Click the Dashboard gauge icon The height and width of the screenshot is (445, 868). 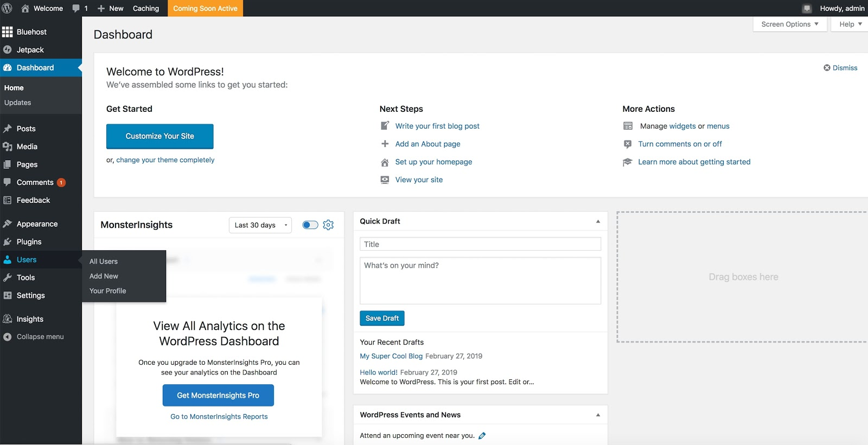tap(7, 68)
